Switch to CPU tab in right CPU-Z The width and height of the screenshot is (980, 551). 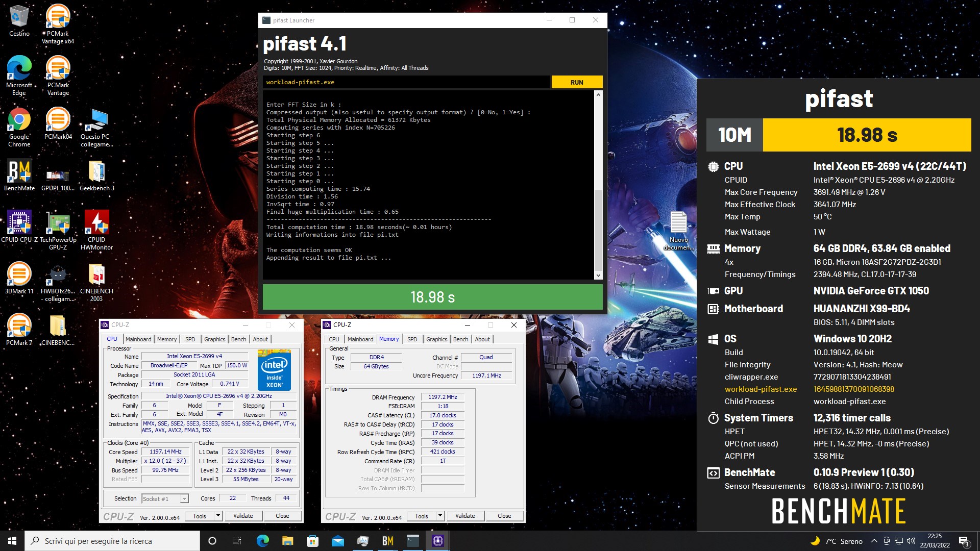(x=334, y=339)
